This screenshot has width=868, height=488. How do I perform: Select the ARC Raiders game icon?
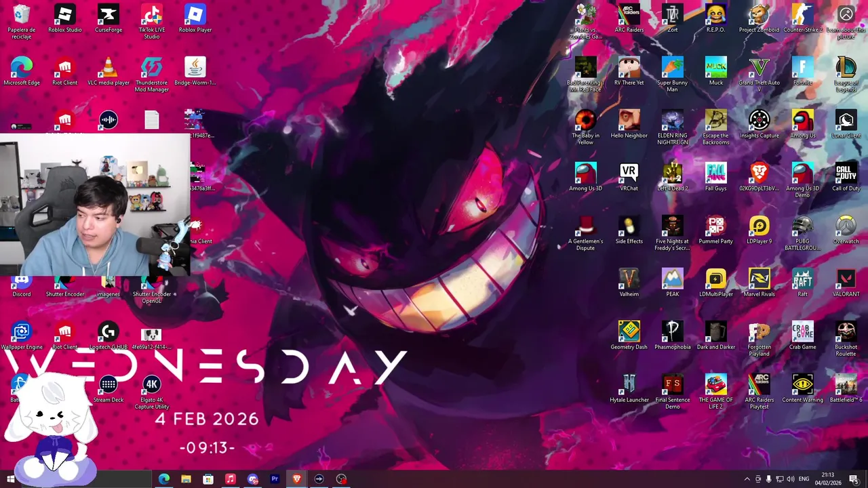tap(629, 19)
